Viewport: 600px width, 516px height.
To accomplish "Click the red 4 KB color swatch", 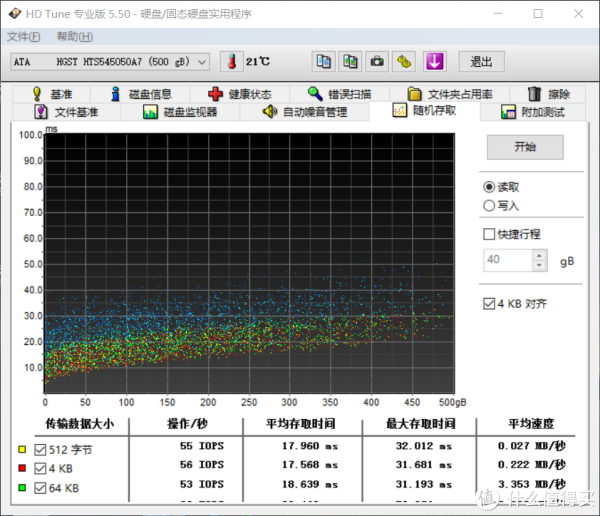I will (x=22, y=468).
